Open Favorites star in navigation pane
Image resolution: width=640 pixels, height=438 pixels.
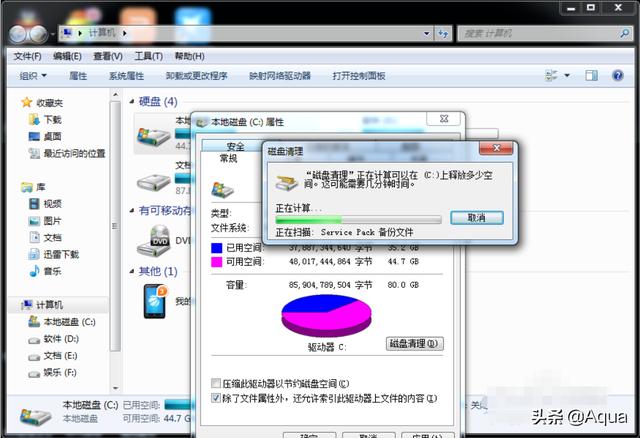click(x=27, y=102)
